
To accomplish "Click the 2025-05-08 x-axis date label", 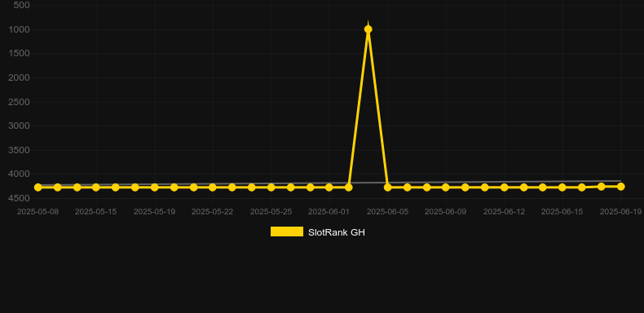I will coord(37,212).
